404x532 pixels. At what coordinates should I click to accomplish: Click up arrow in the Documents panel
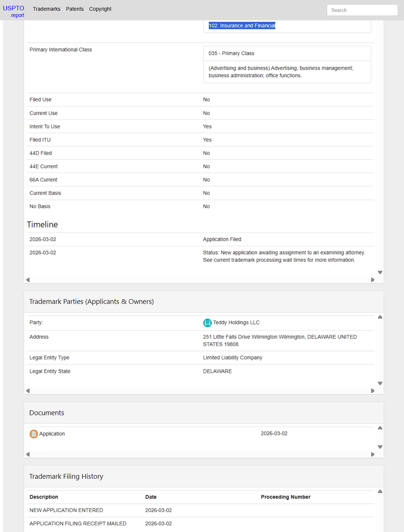(380, 428)
